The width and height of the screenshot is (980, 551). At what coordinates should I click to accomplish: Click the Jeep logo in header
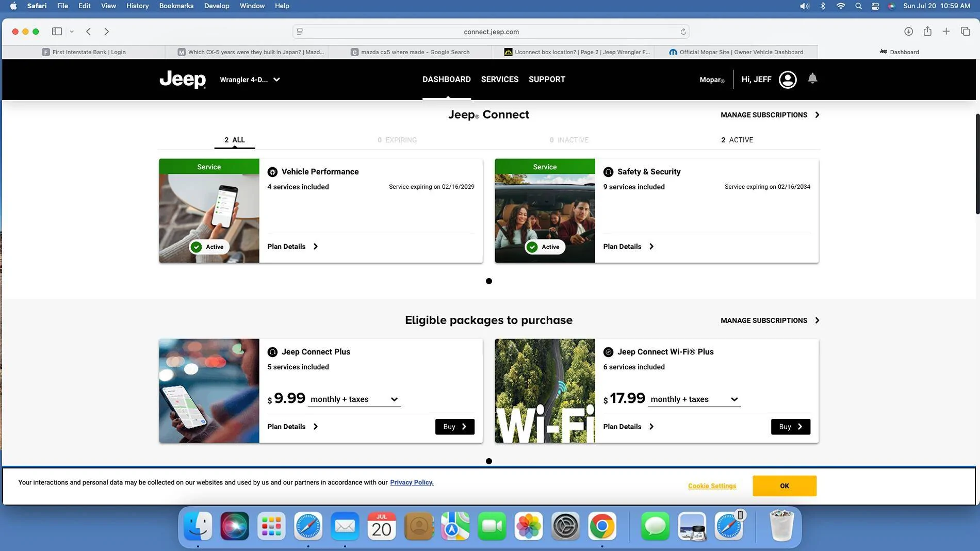(x=183, y=79)
